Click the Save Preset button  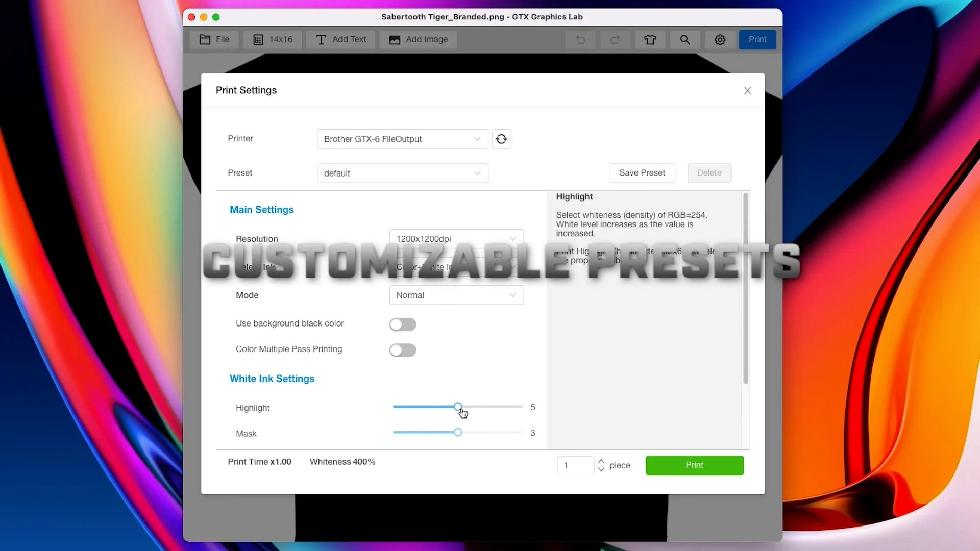[x=642, y=173]
